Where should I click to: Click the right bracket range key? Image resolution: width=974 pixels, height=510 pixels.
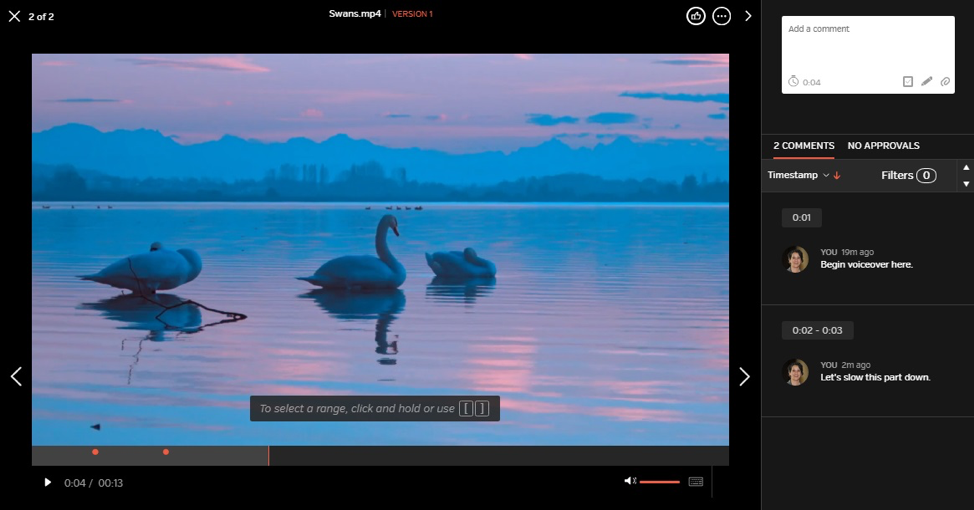click(x=481, y=409)
